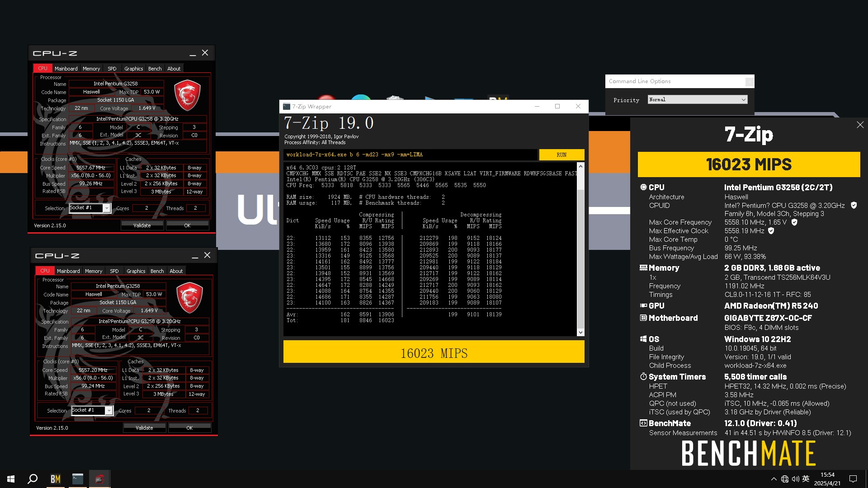Select SPD tab in bottom CPU-Z
868x488 pixels.
coord(114,271)
